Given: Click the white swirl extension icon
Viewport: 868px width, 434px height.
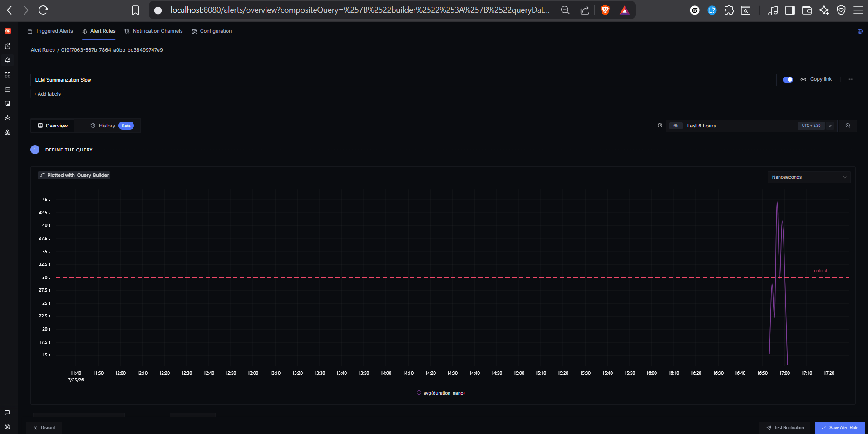Looking at the screenshot, I should (x=695, y=10).
